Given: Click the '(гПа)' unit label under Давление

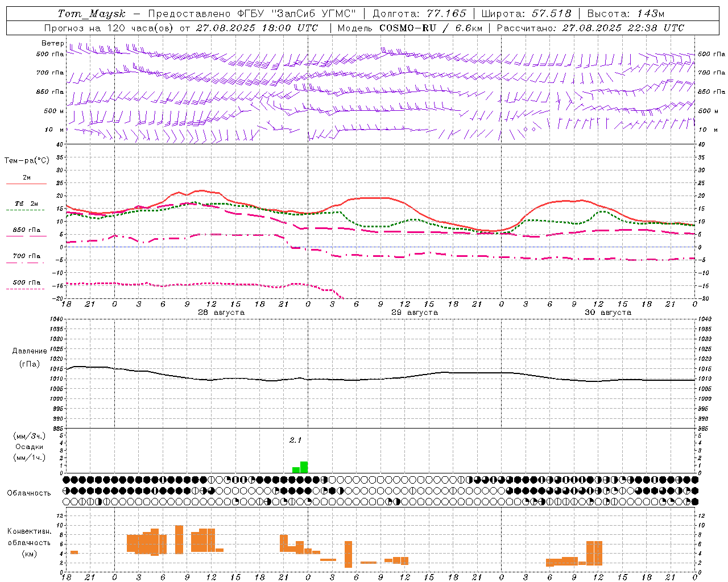Looking at the screenshot, I should tap(30, 364).
